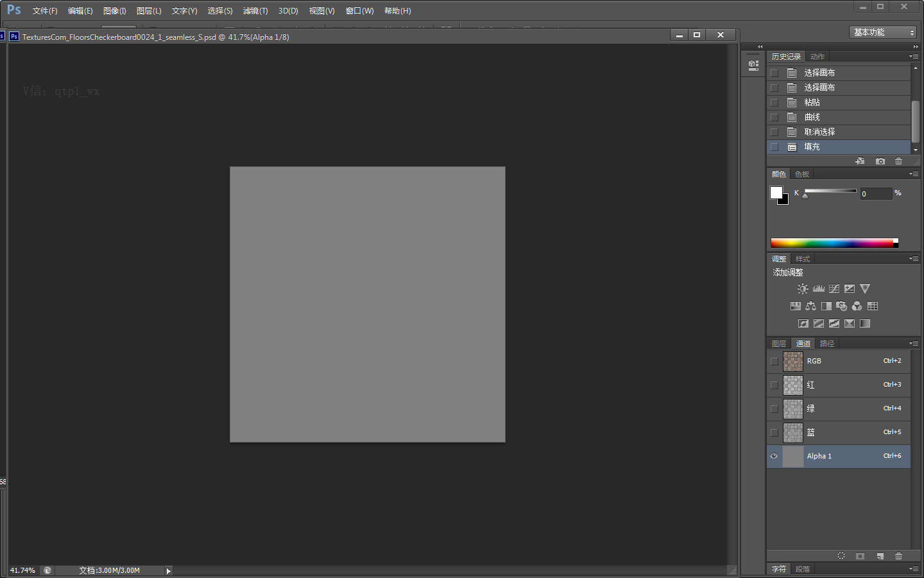Add a Vibrance adjustment

click(865, 289)
